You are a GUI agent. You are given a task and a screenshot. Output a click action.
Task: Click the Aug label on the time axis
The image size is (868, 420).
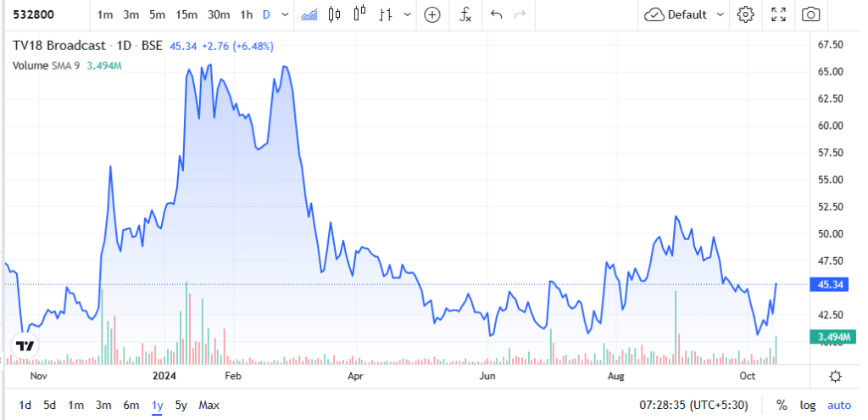pyautogui.click(x=615, y=376)
